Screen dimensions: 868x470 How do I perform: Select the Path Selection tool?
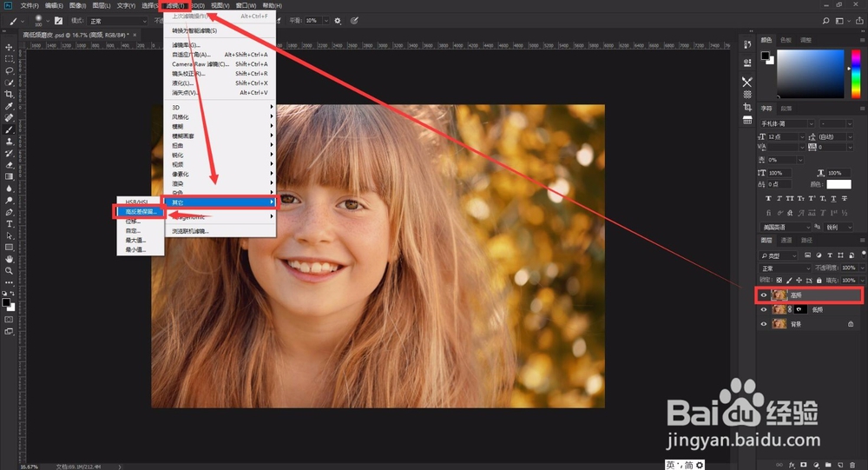click(9, 235)
